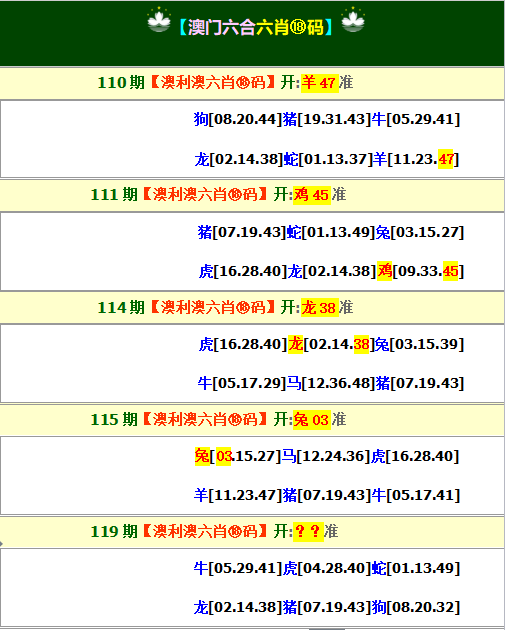Click 狗[08.20.44] in 110期 predictions
505x630 pixels.
point(238,119)
